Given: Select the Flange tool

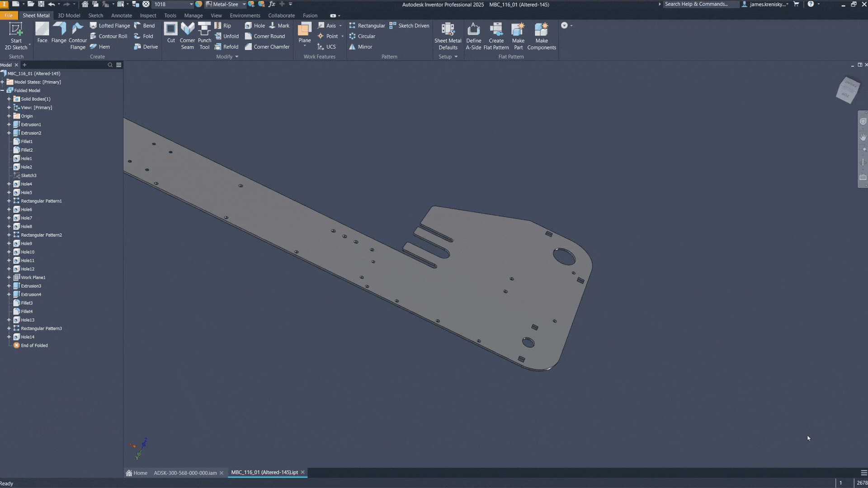Looking at the screenshot, I should pos(59,33).
